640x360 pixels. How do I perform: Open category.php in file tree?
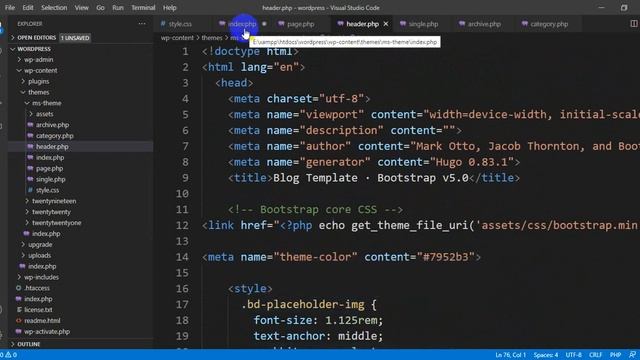click(x=55, y=136)
